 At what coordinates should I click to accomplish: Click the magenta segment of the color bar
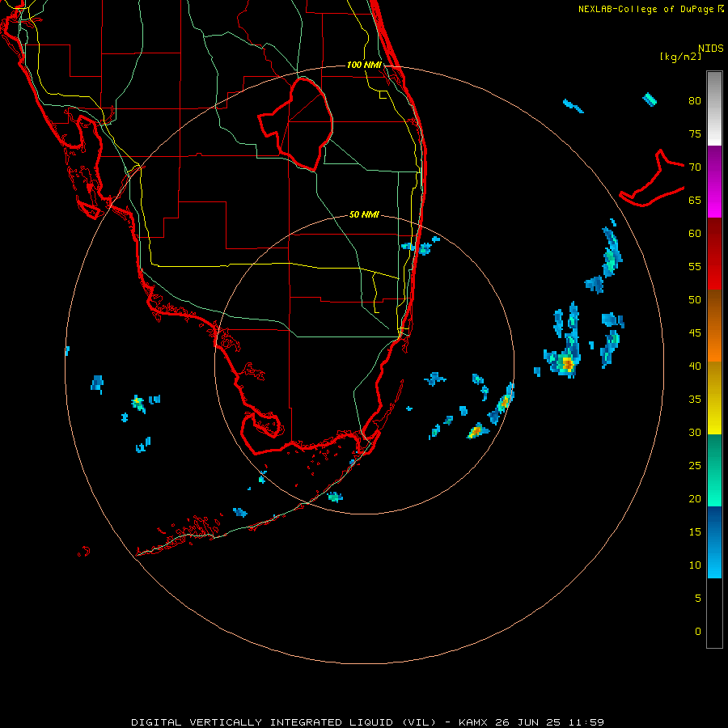[714, 181]
